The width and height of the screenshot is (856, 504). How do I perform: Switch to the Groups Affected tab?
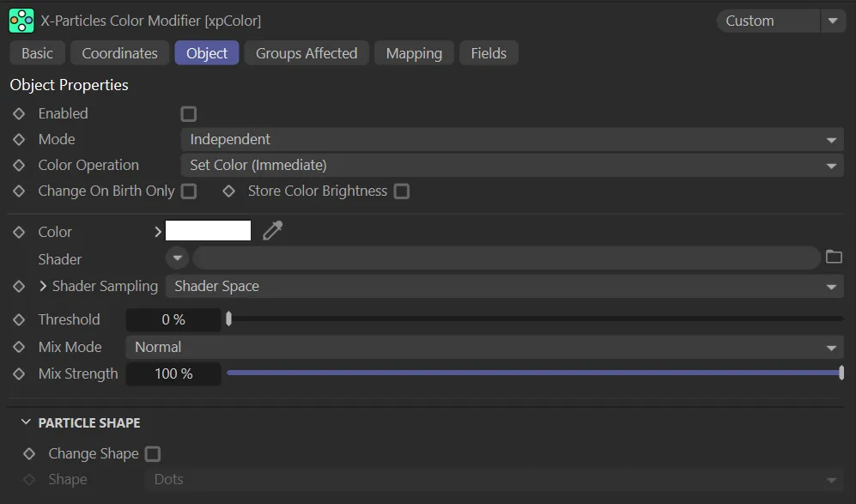(x=307, y=53)
